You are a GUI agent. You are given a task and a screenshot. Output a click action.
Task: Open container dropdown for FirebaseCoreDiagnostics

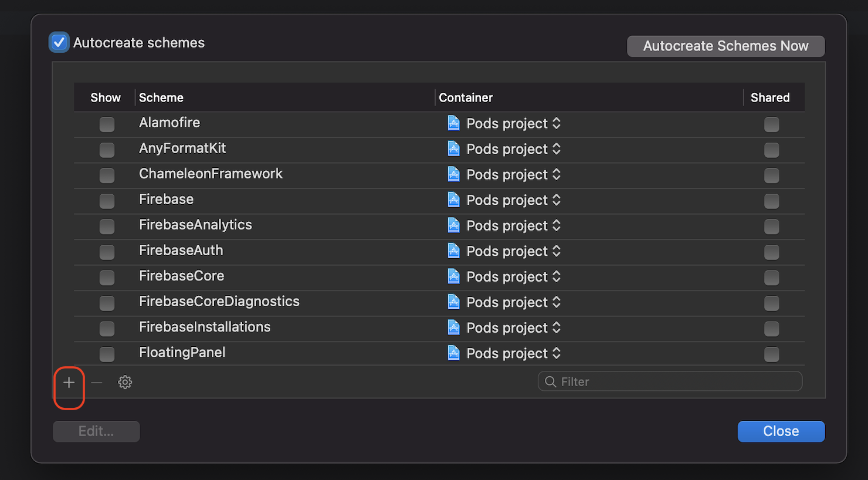pos(504,302)
